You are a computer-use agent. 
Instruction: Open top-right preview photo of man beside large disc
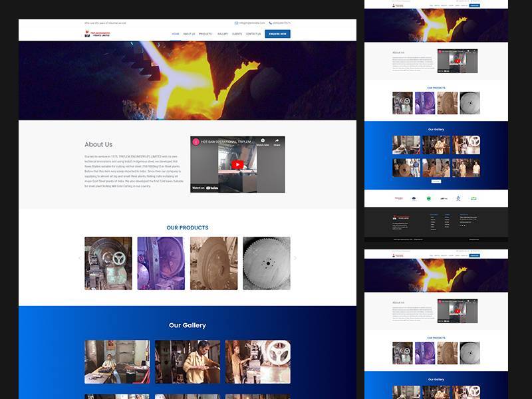pyautogui.click(x=406, y=168)
